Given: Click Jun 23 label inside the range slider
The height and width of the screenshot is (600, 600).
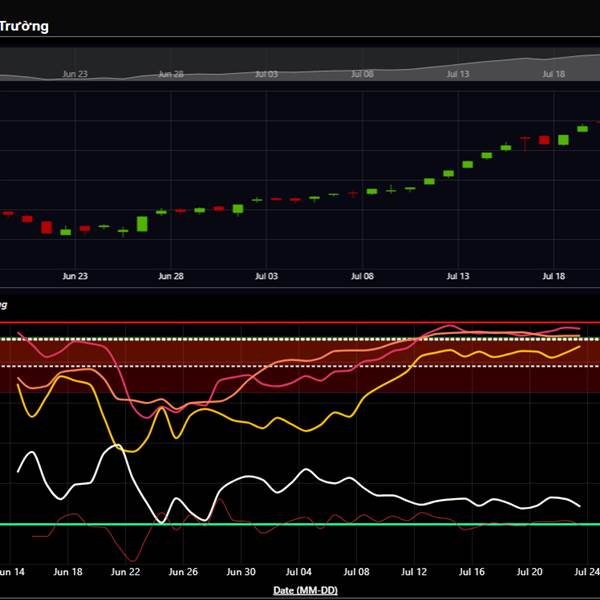Looking at the screenshot, I should tap(75, 74).
